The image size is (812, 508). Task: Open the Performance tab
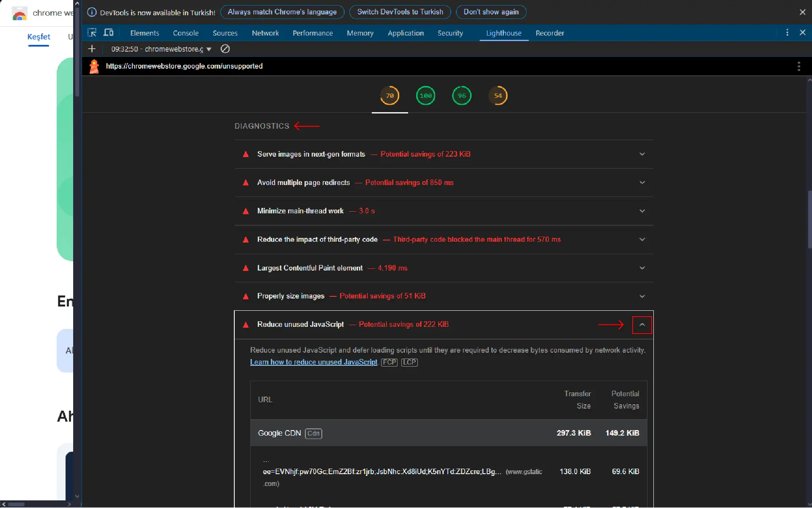point(313,33)
